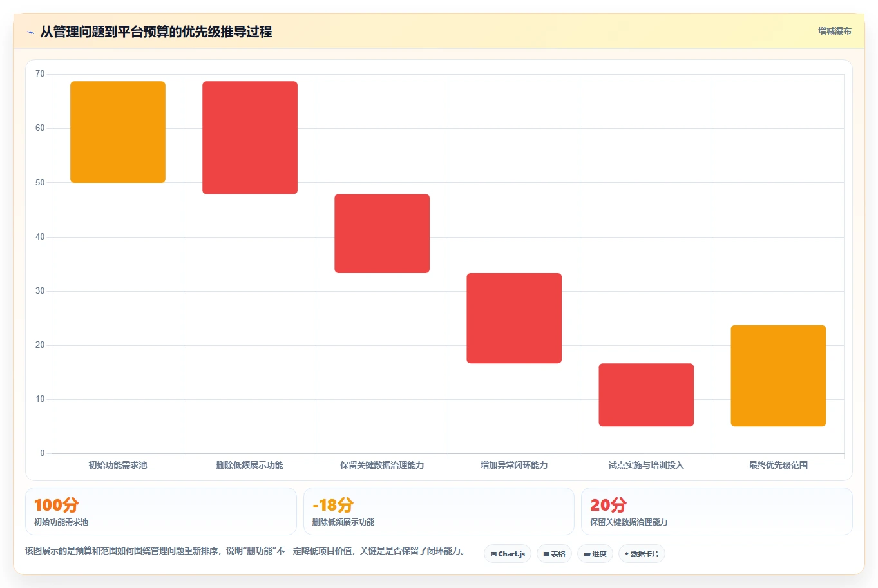This screenshot has width=878, height=588.
Task: Click the y-axis value 50
Action: (40, 183)
